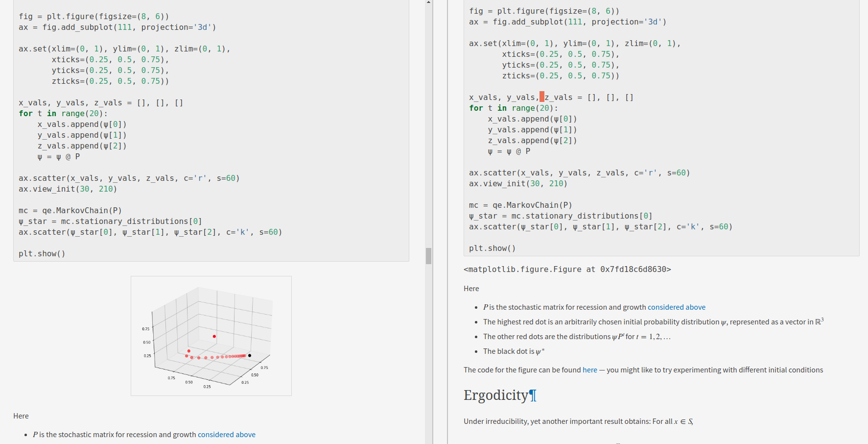Click the pilcrow anchor beside Ergodicity heading

pos(533,395)
